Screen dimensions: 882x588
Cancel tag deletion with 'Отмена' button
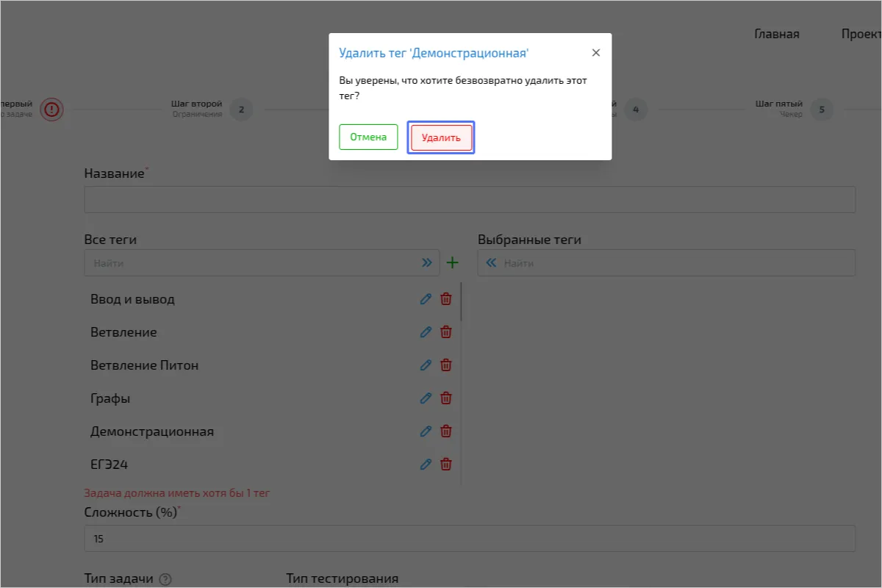coord(367,137)
